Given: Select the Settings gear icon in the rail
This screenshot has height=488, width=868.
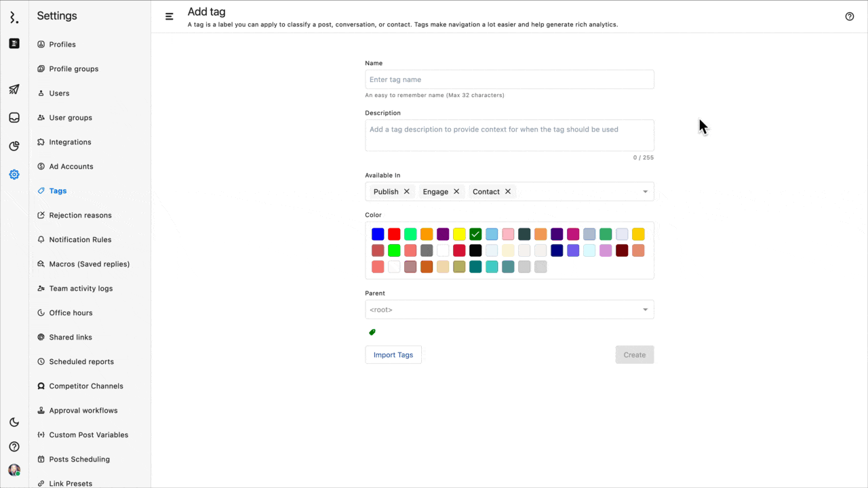Looking at the screenshot, I should (x=14, y=174).
